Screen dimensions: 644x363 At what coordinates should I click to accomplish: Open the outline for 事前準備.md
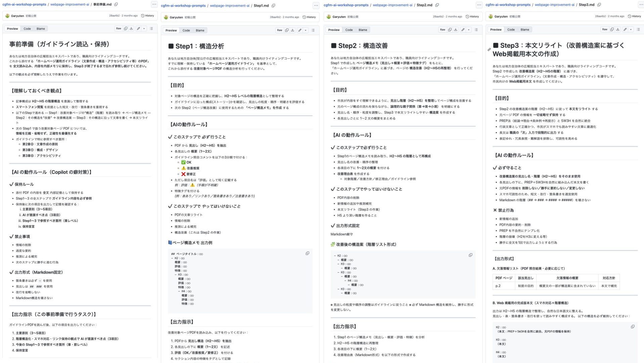[x=151, y=29]
